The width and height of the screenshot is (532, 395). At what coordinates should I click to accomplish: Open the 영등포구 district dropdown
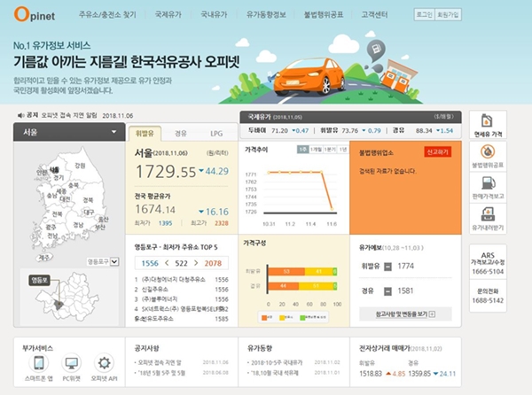102,261
